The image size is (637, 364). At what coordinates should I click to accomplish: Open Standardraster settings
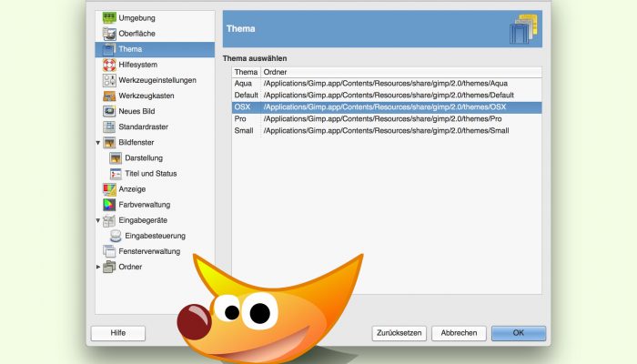[144, 126]
